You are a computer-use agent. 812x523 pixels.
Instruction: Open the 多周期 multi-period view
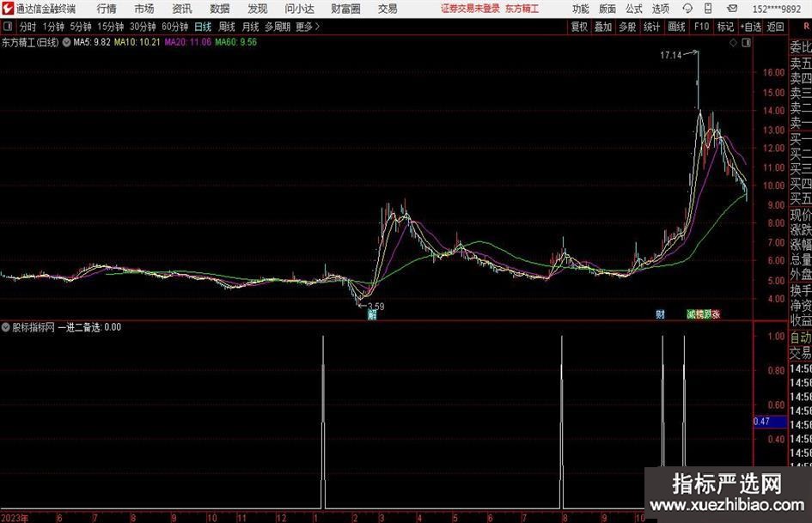click(278, 27)
